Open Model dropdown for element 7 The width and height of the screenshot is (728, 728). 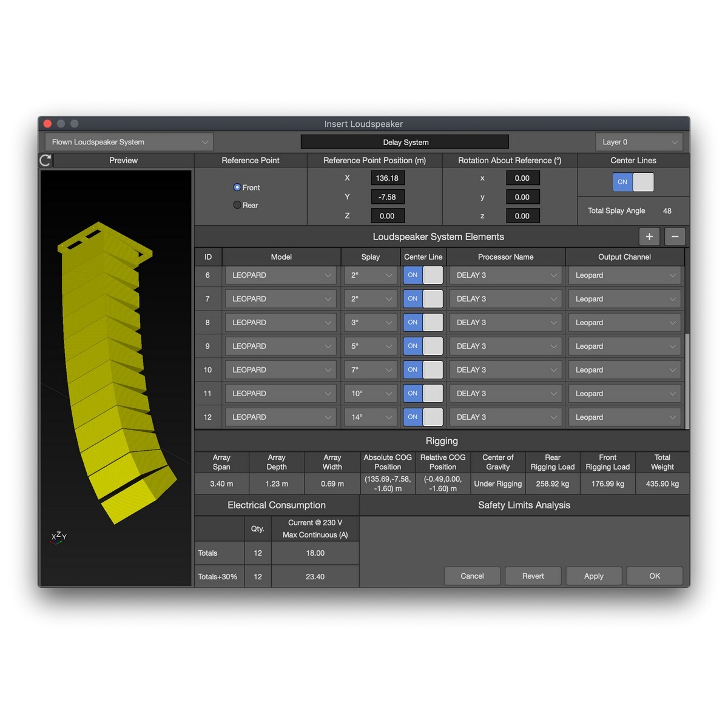coord(281,299)
